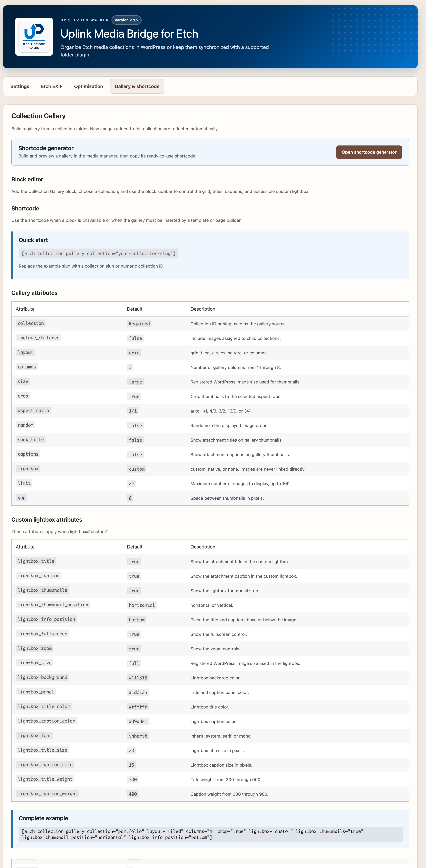The width and height of the screenshot is (426, 868).
Task: Click the lightbox_font attribute name
Action: tap(35, 735)
